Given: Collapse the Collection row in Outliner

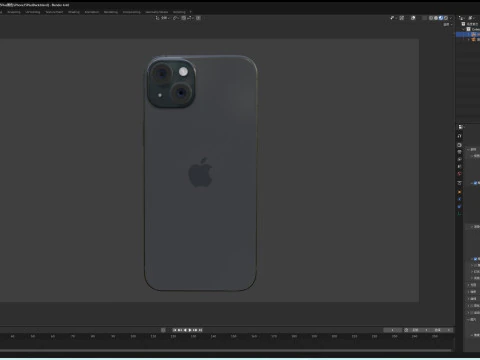Looking at the screenshot, I should 463,29.
